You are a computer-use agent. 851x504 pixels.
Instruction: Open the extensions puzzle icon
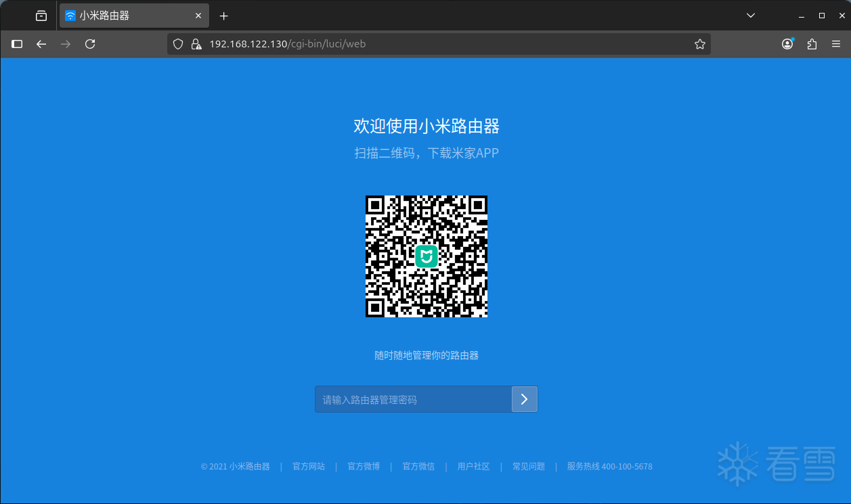coord(812,44)
